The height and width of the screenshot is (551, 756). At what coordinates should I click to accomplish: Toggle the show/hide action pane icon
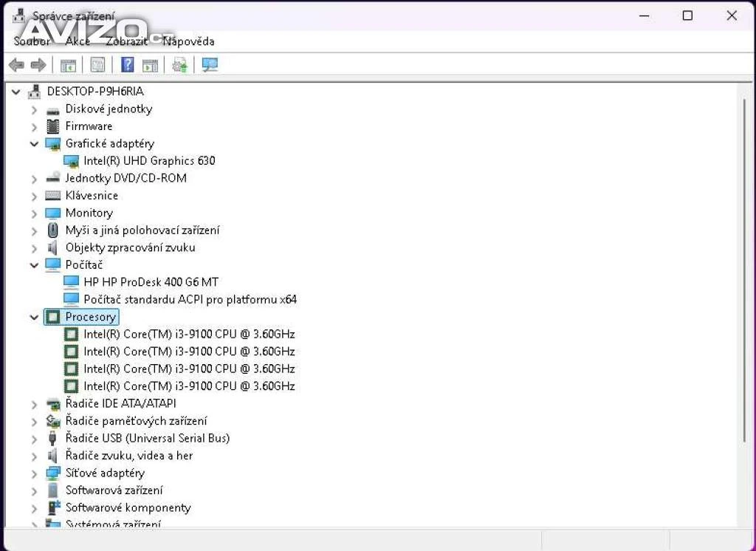click(x=150, y=65)
